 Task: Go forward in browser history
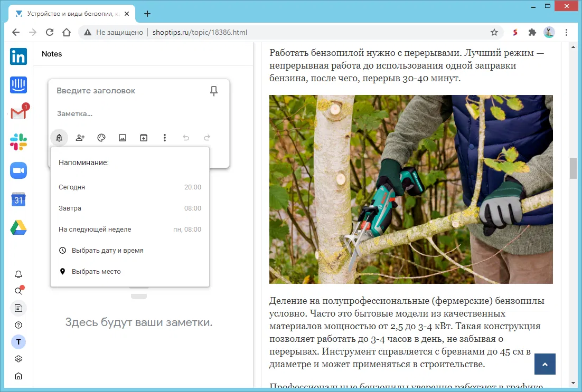pyautogui.click(x=33, y=32)
